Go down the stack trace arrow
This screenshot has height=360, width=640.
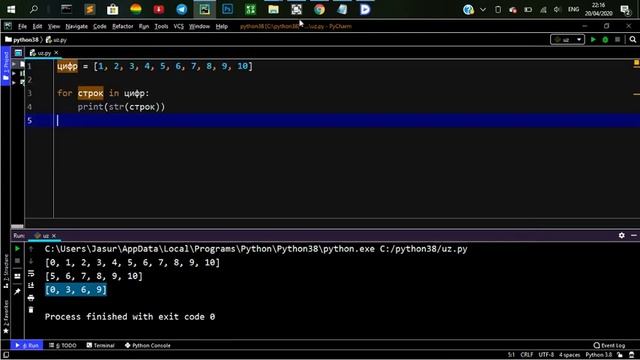[x=31, y=260]
